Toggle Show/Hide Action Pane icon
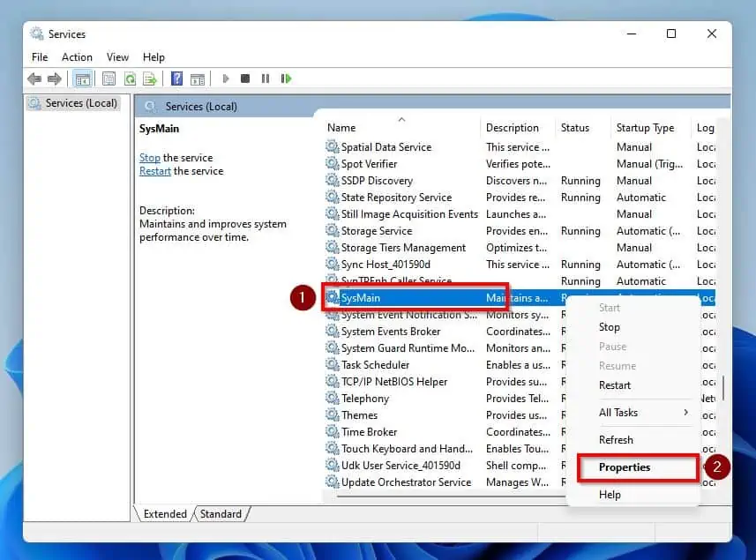Screen dimensions: 756x560 pos(198,79)
